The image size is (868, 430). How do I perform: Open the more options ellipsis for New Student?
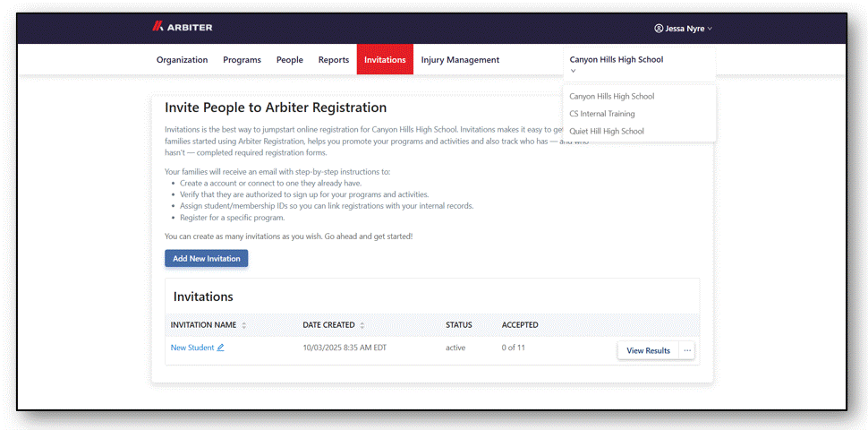pos(687,350)
